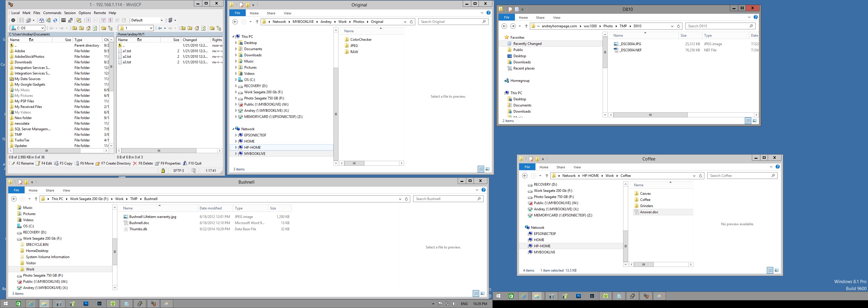Open the Share tab in the Coffee window
The width and height of the screenshot is (868, 308).
[561, 167]
